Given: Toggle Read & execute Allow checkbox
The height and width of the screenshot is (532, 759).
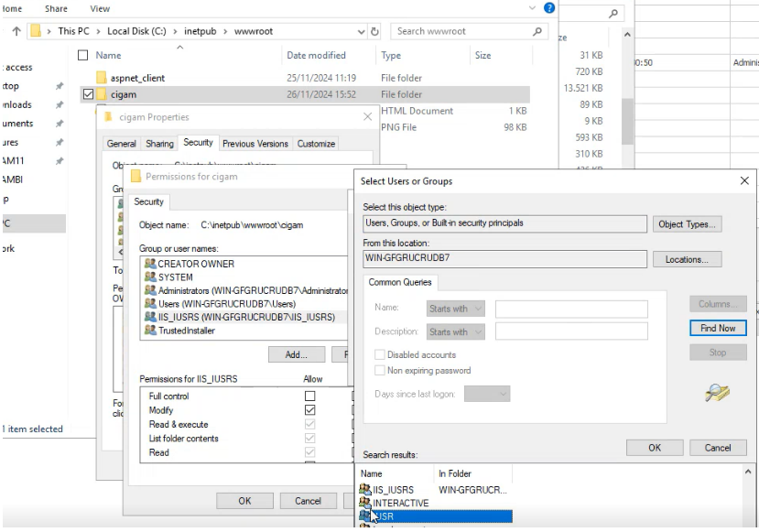Looking at the screenshot, I should (x=309, y=424).
